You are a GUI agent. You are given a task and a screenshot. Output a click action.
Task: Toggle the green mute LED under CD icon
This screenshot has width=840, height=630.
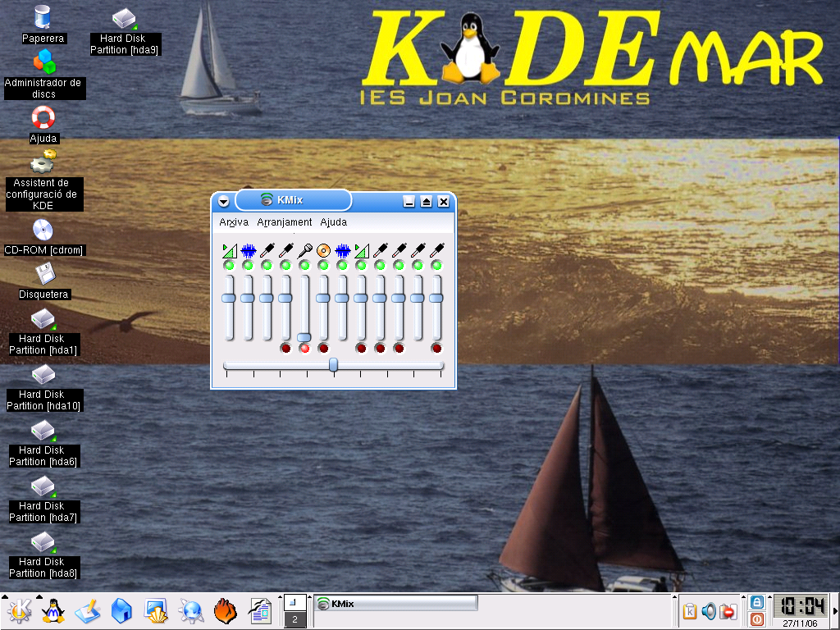[x=323, y=265]
